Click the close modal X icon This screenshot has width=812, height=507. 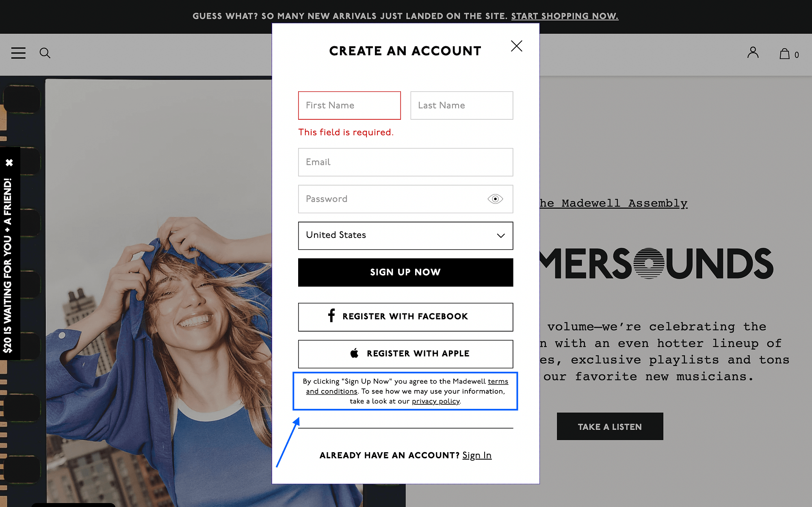point(516,45)
